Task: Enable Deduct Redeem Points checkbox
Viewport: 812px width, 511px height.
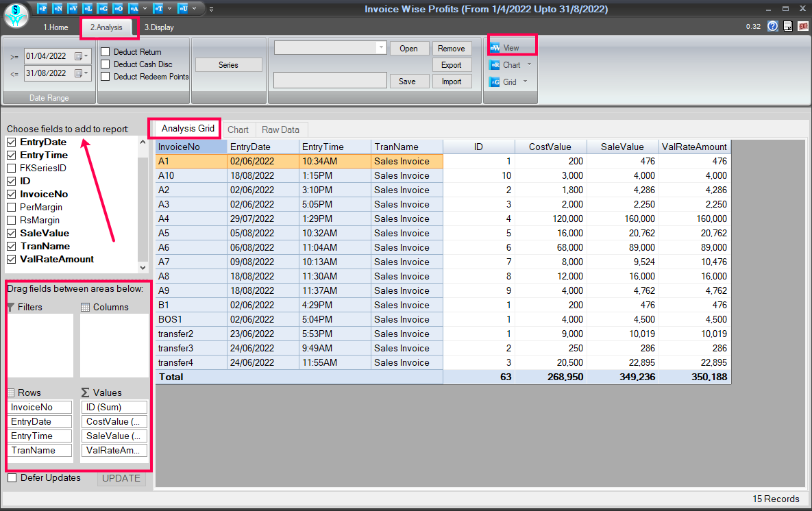Action: tap(105, 77)
